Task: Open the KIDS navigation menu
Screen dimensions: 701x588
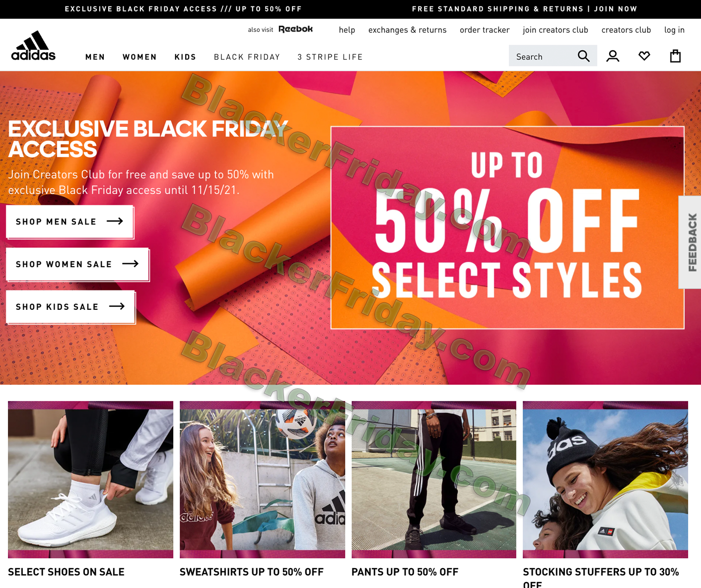Action: (185, 57)
